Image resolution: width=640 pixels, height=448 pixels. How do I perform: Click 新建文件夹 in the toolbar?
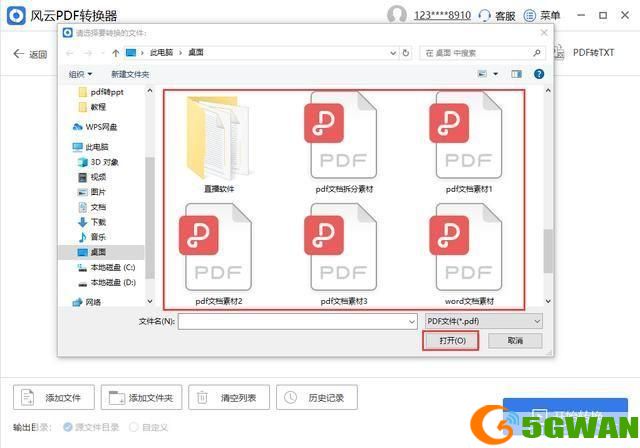[130, 74]
